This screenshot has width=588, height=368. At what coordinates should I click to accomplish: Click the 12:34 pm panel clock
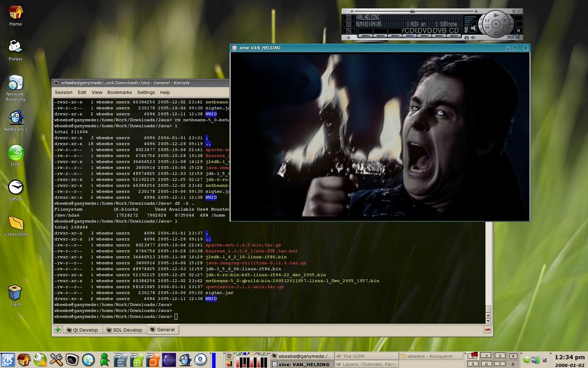coord(569,357)
